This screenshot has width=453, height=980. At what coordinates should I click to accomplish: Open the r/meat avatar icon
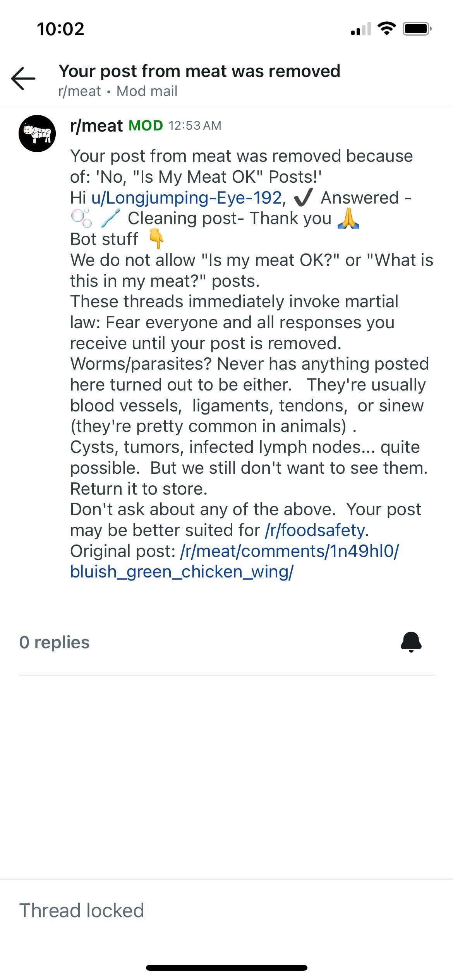click(37, 134)
